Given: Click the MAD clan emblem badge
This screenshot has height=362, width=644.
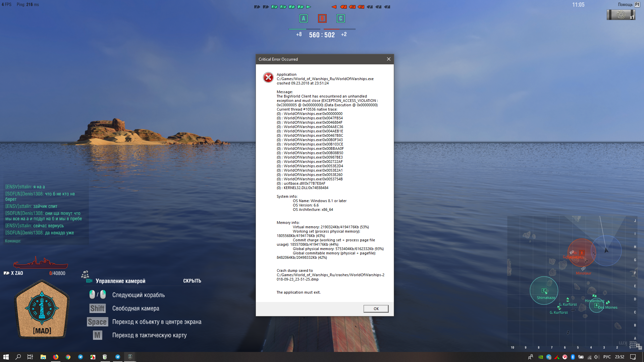Looking at the screenshot, I should (42, 309).
